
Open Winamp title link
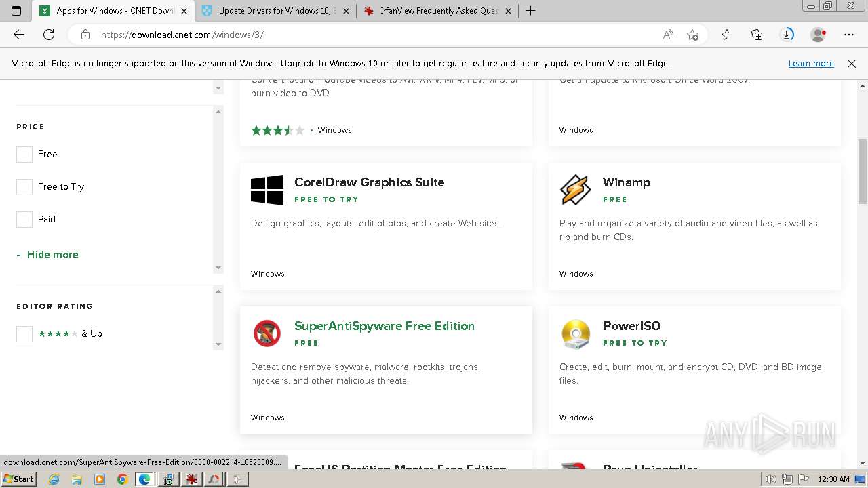[x=627, y=182]
